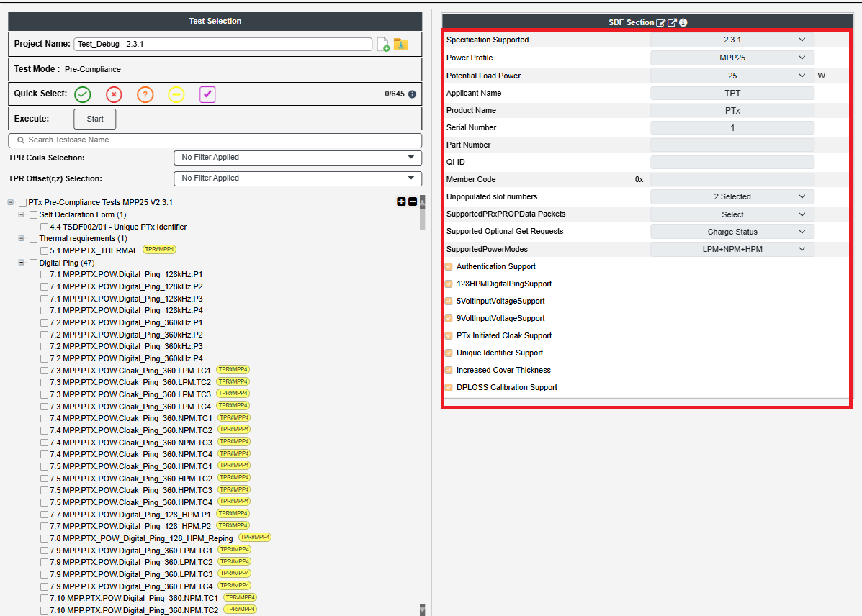The width and height of the screenshot is (862, 616).
Task: Toggle DPLOSS Calibration Support checkbox
Action: click(449, 387)
